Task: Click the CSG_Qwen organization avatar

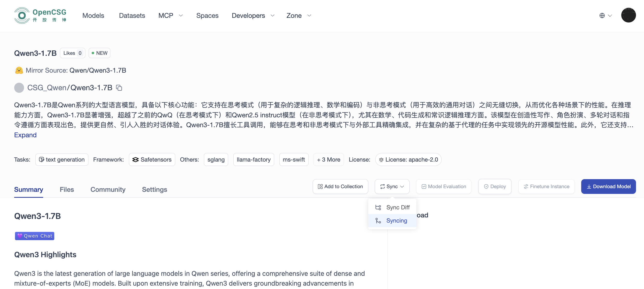Action: pos(19,88)
